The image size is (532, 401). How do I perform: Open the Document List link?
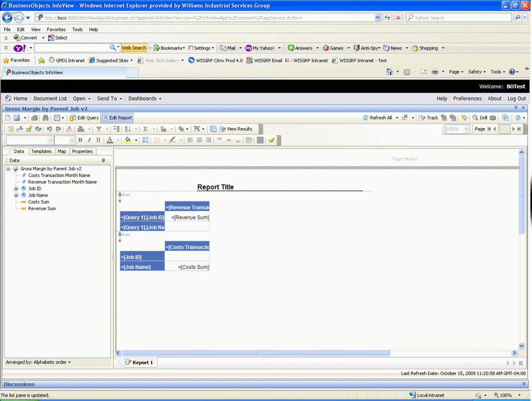(x=50, y=98)
